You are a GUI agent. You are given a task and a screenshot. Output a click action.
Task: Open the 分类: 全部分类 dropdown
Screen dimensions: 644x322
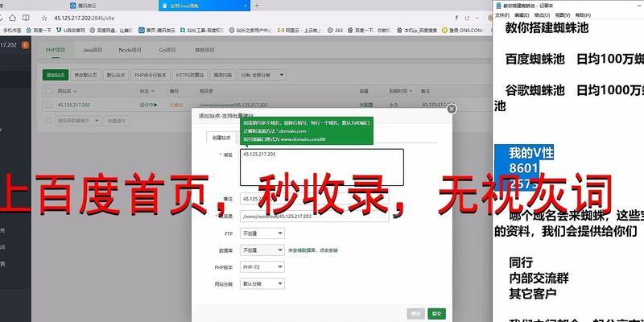coord(262,75)
